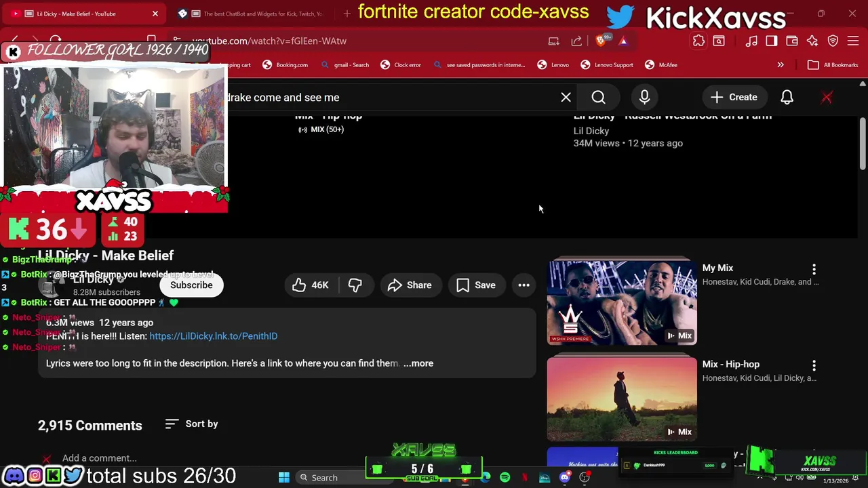Open a new browser tab with plus
This screenshot has height=488, width=868.
347,14
